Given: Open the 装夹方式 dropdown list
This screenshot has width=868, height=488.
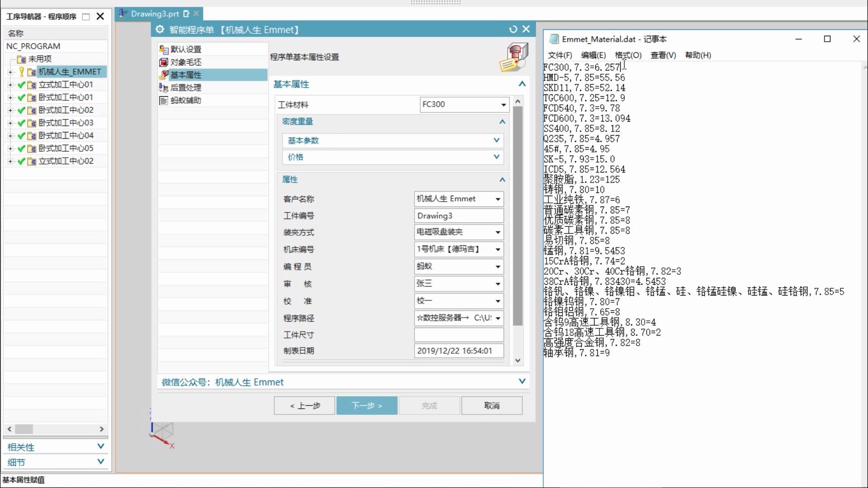Looking at the screenshot, I should [x=498, y=232].
